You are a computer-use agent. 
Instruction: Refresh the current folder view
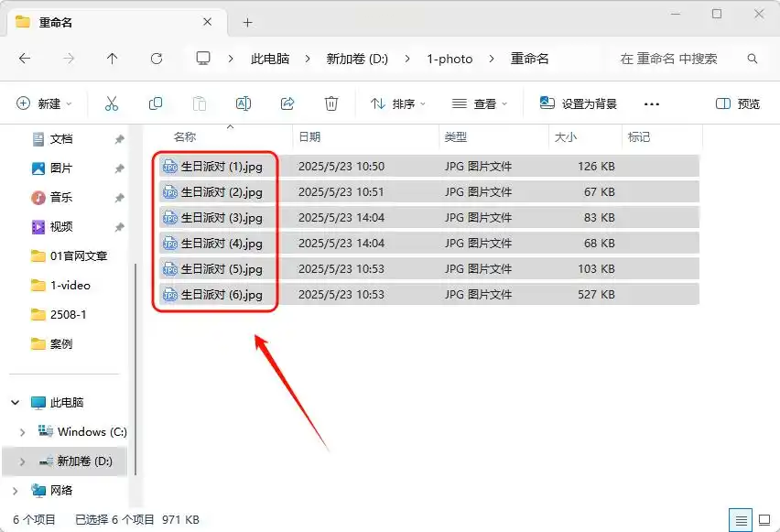tap(157, 59)
